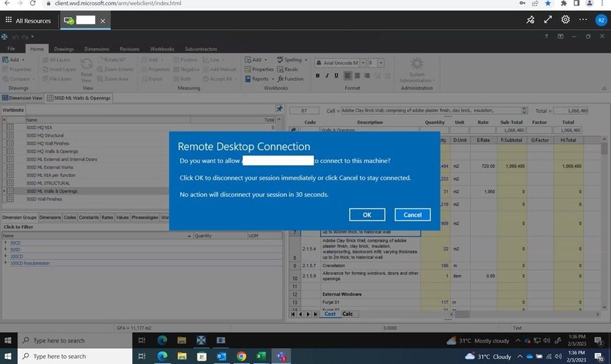The height and width of the screenshot is (364, 611).
Task: Open Microsoft Teams from the taskbar
Action: click(x=281, y=356)
